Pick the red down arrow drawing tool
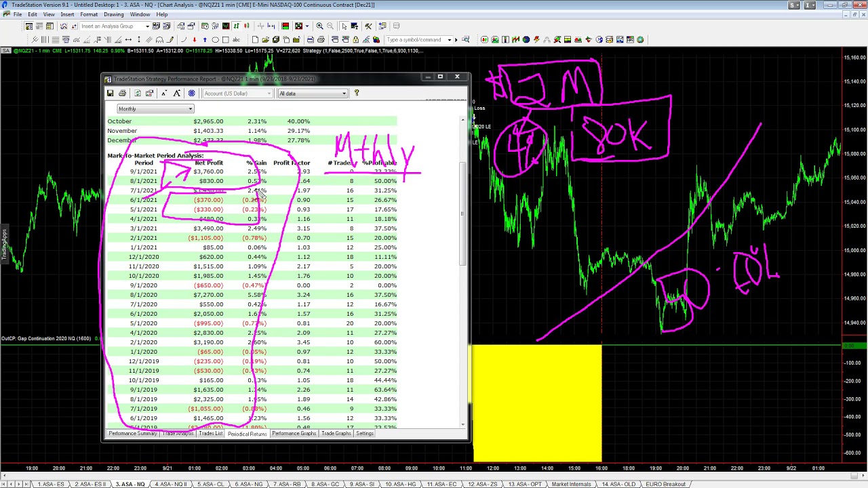The height and width of the screenshot is (488, 868). 194,40
